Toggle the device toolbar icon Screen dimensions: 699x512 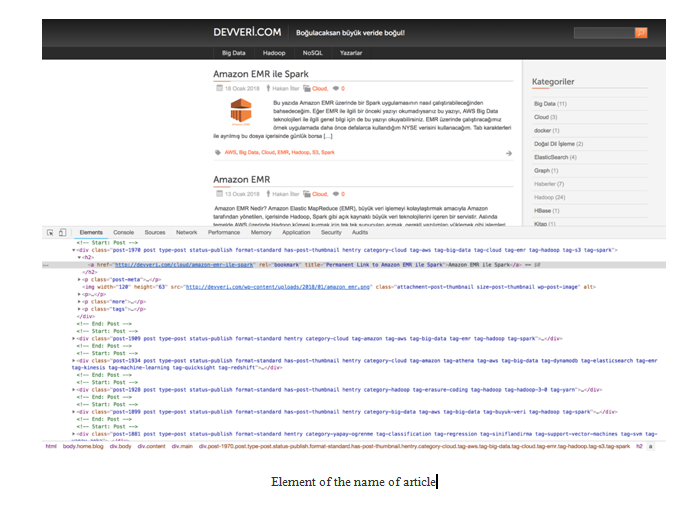(62, 233)
